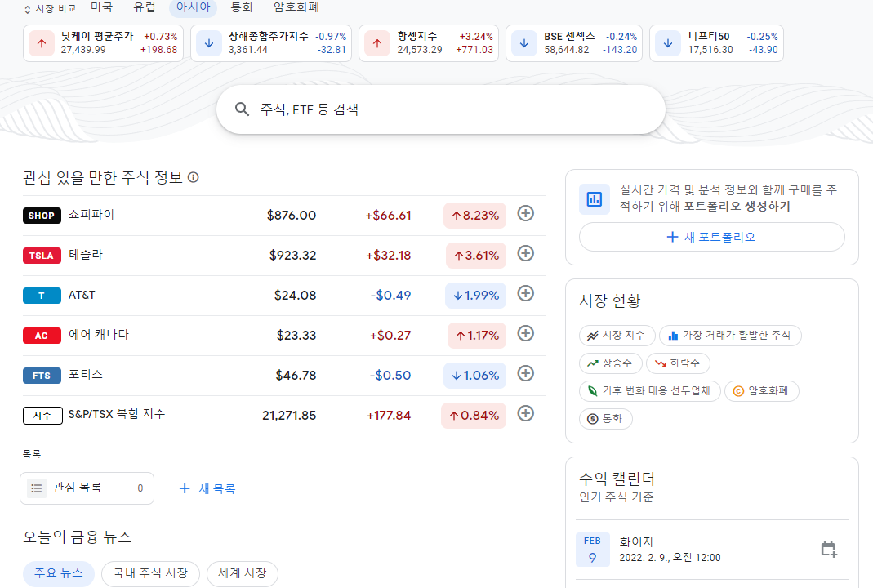The height and width of the screenshot is (588, 873).
Task: Click the down arrow icon on BSE 센섹스 card
Action: click(524, 43)
